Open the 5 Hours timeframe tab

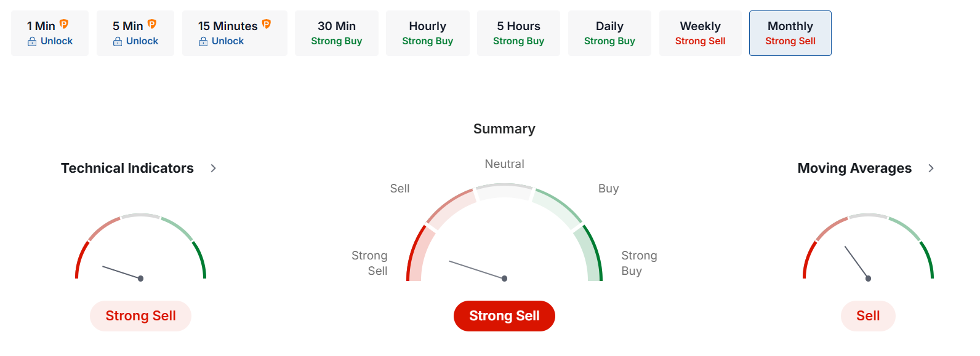click(x=518, y=33)
